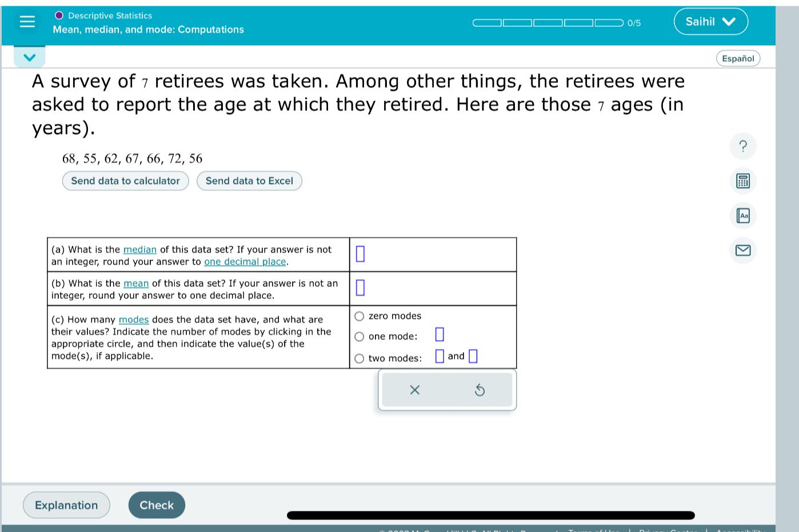Image resolution: width=799 pixels, height=532 pixels.
Task: Choose the two modes option
Action: (x=359, y=358)
